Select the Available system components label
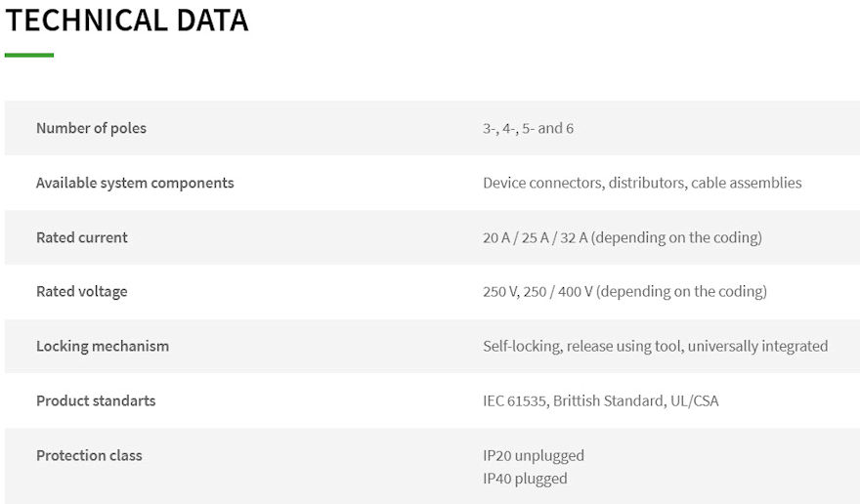This screenshot has width=860, height=504. 135,183
